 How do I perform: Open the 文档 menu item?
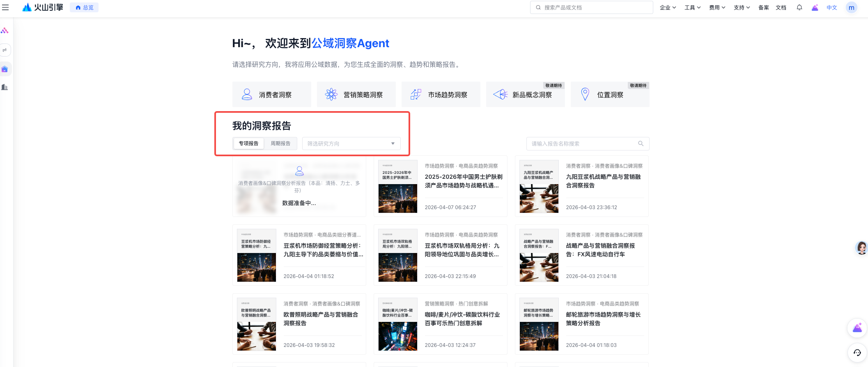(x=781, y=7)
